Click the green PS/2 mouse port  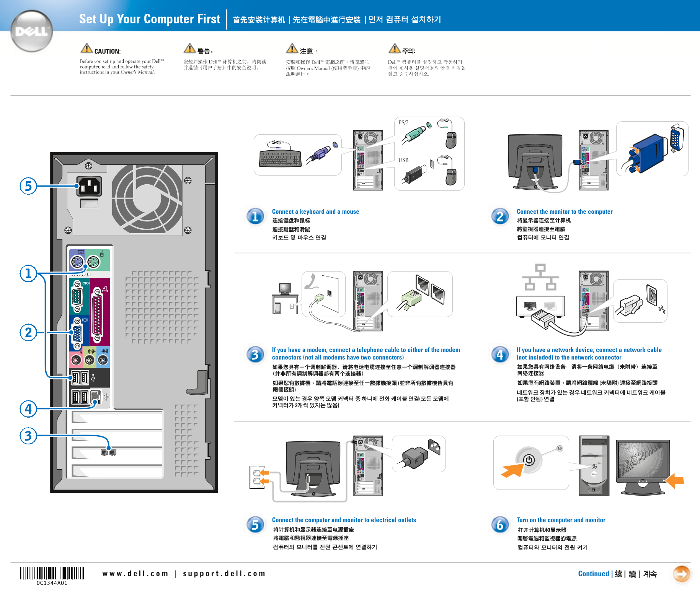pos(93,262)
